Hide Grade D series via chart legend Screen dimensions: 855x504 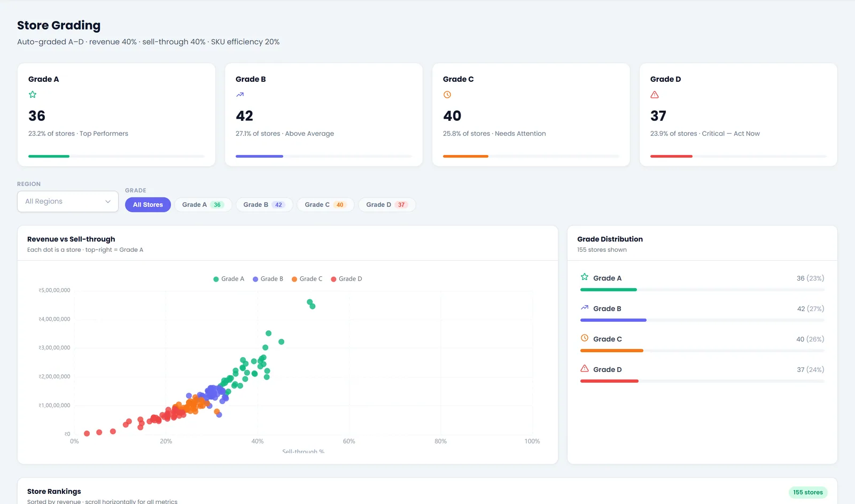(346, 279)
